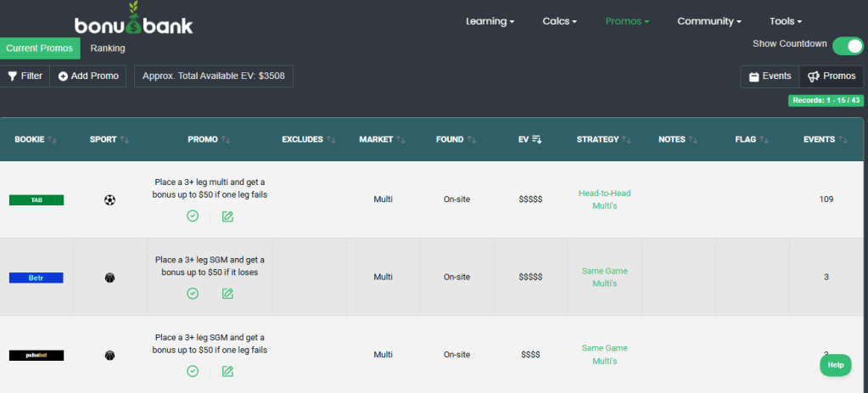Edit the pulsebet SGM promo
868x393 pixels.
[x=227, y=371]
